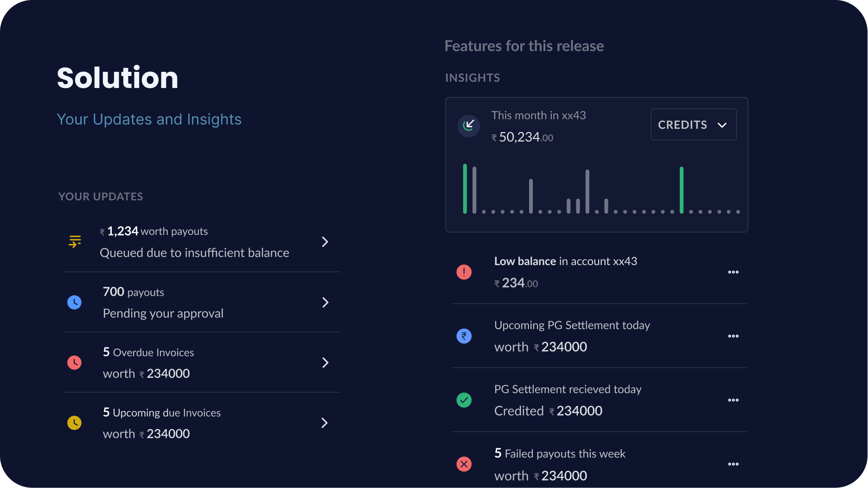Expand 5 Upcoming due Invoices chevron
Viewport: 868px width, 488px height.
point(325,423)
